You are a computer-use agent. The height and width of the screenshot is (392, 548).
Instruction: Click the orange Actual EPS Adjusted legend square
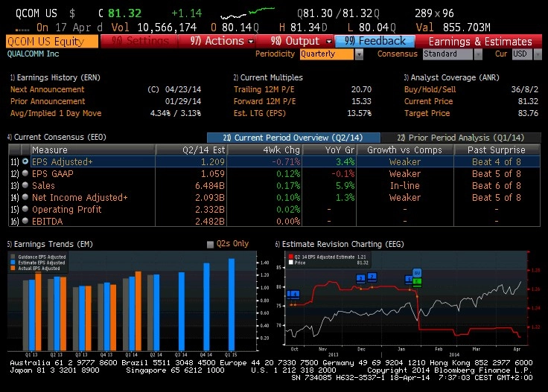pos(13,268)
